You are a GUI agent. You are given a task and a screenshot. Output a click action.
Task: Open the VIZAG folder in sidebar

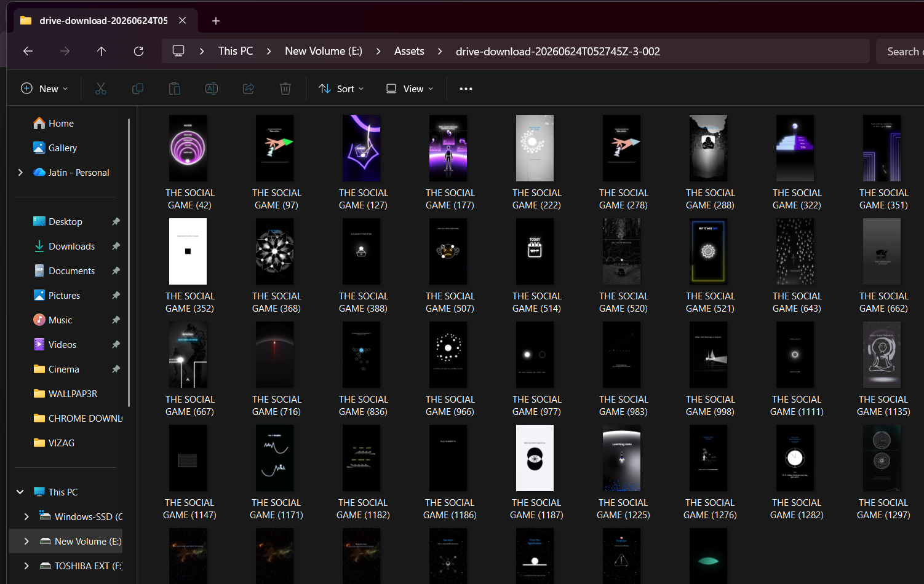click(x=54, y=443)
